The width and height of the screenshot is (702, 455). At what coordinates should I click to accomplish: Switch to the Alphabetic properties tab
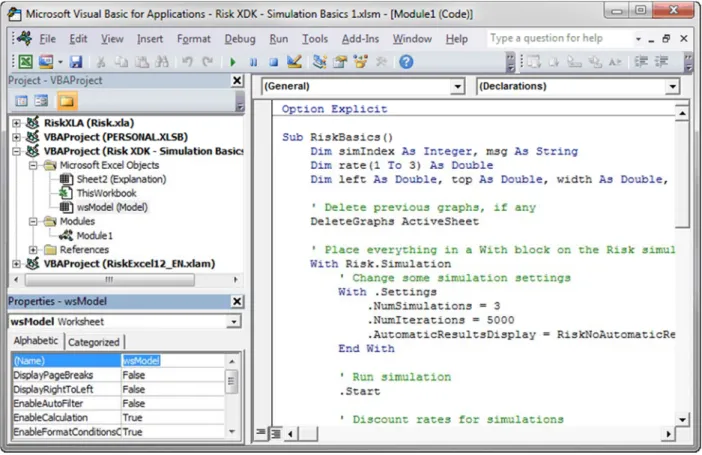coord(36,341)
